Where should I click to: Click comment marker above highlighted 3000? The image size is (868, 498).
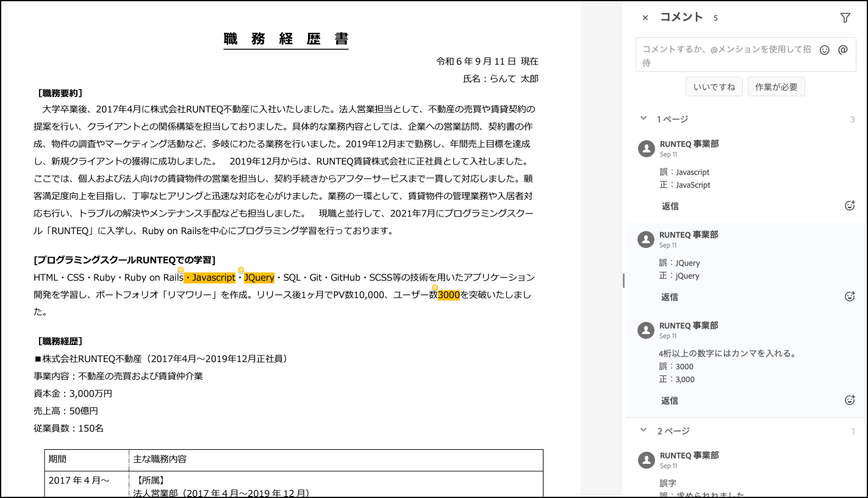[x=435, y=287]
